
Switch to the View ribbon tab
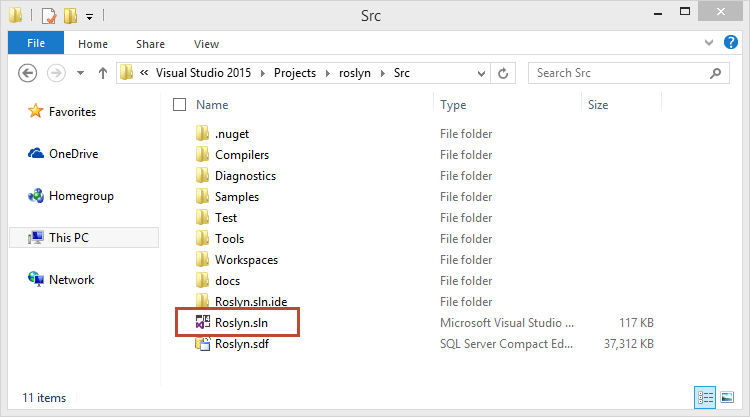206,44
